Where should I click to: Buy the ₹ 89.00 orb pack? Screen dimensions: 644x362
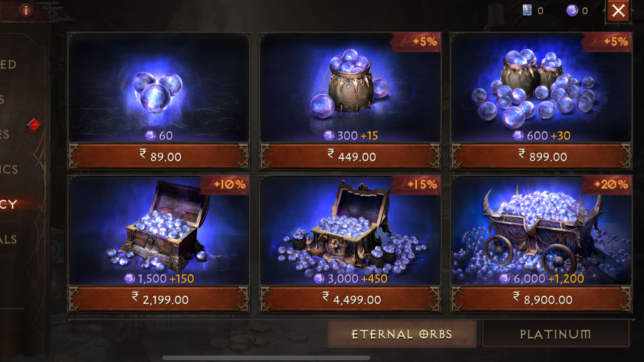pos(159,156)
